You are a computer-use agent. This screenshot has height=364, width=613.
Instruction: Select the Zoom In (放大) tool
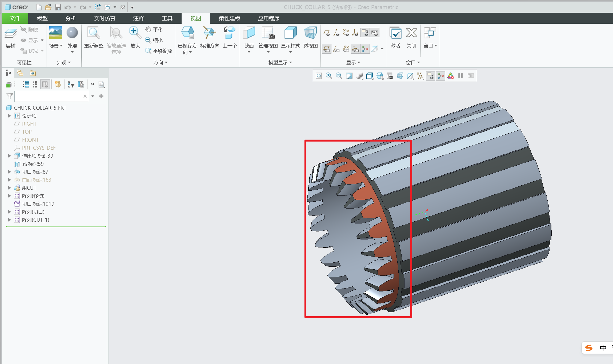[x=135, y=33]
